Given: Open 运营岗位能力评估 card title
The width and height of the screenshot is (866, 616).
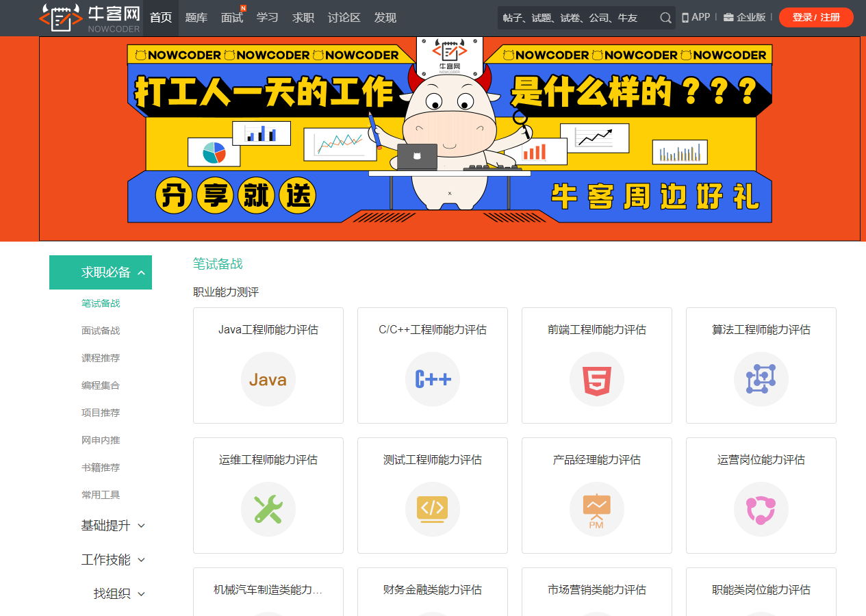Looking at the screenshot, I should [761, 460].
